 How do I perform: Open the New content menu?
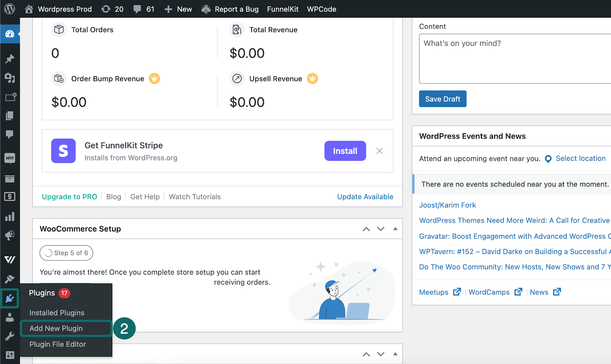(178, 9)
